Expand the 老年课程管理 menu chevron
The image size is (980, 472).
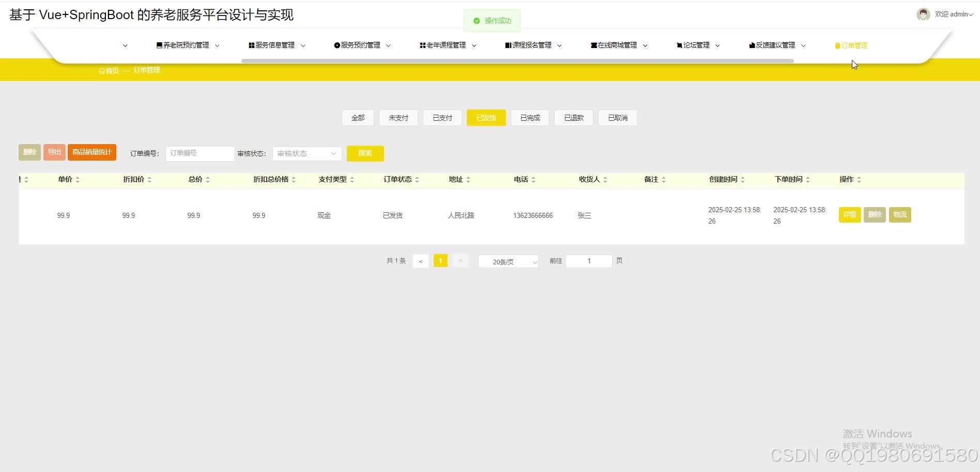[x=474, y=45]
